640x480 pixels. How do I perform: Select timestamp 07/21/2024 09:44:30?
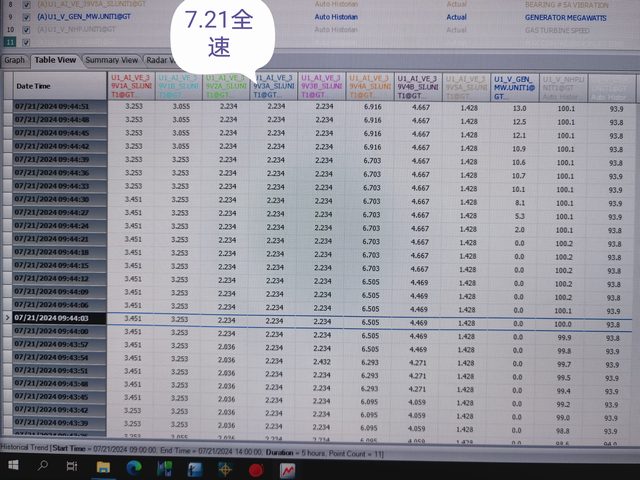pyautogui.click(x=60, y=199)
